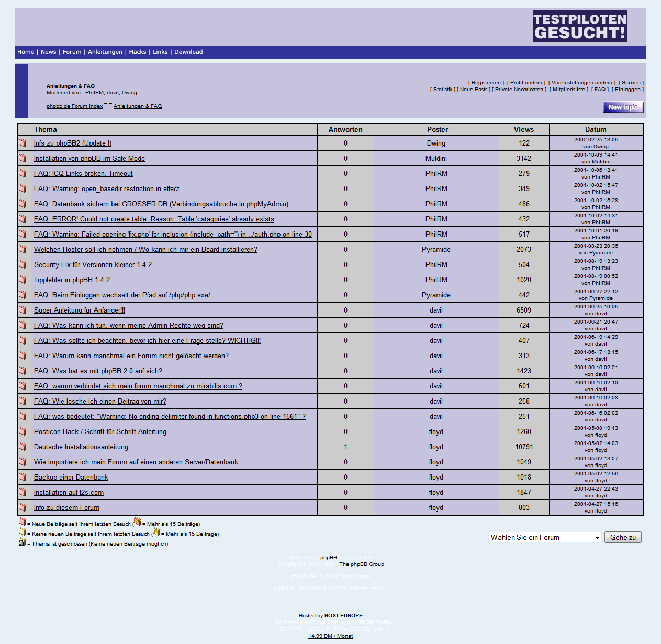Select Hacks in the top navigation bar
661x644 pixels.
tap(138, 52)
